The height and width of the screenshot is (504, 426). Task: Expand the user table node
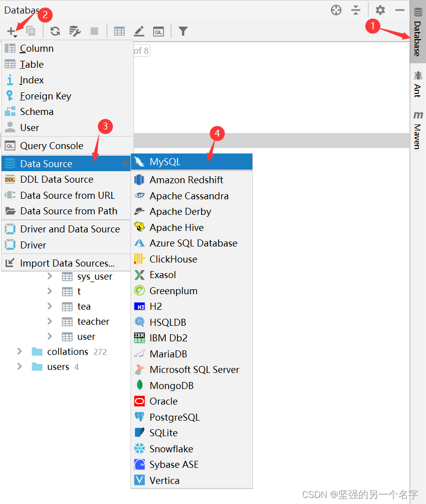click(x=50, y=336)
